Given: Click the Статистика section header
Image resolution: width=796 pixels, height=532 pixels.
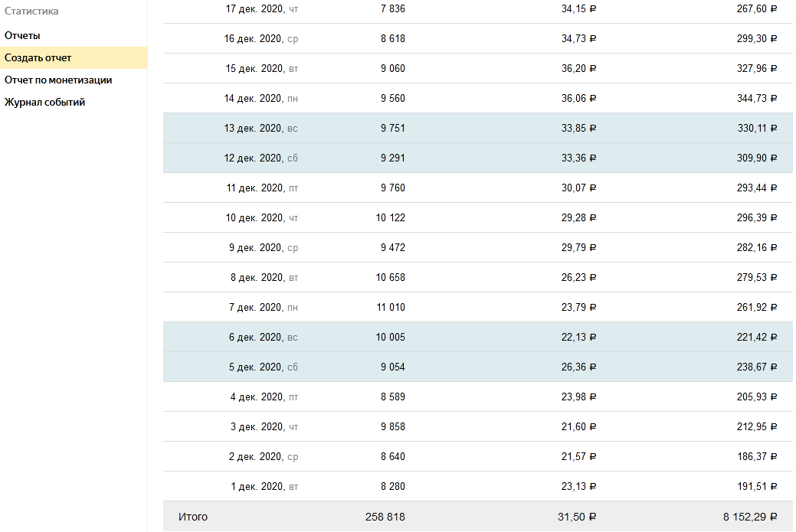Looking at the screenshot, I should pyautogui.click(x=31, y=11).
